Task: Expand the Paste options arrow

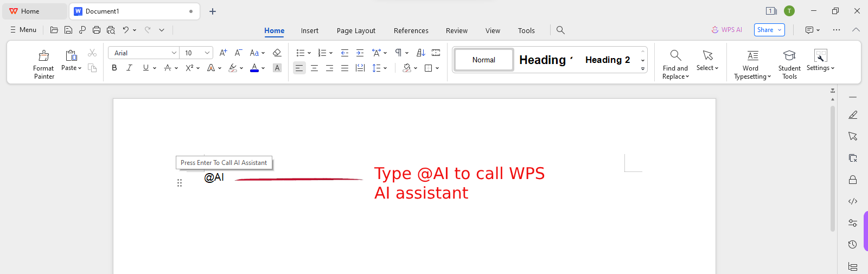Action: (x=80, y=68)
